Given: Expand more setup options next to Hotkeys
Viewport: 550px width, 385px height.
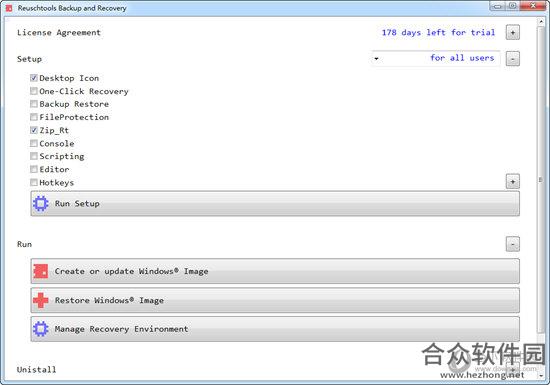Looking at the screenshot, I should click(512, 182).
